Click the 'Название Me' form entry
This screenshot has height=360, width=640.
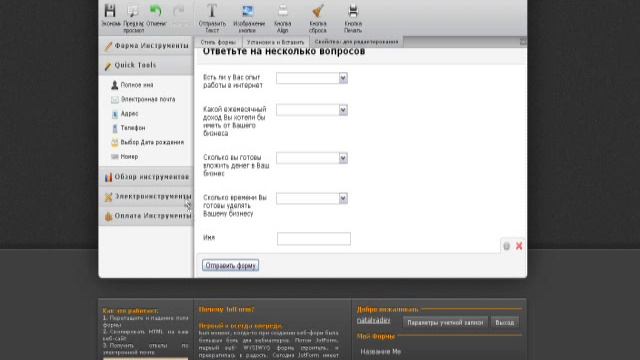(380, 351)
